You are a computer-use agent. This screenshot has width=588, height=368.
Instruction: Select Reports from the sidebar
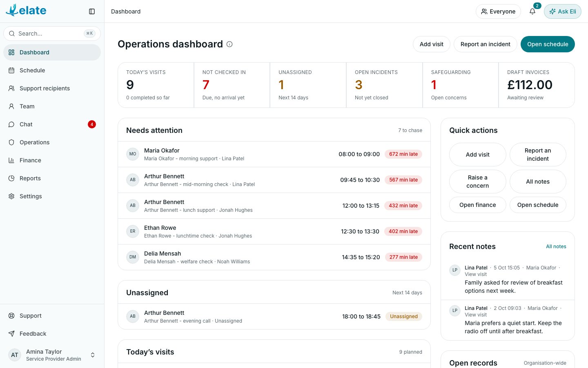tap(52, 178)
